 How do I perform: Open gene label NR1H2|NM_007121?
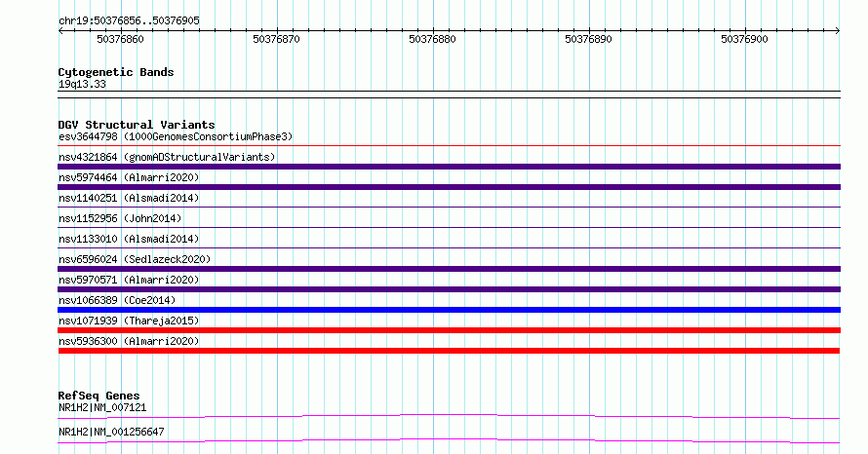(102, 407)
